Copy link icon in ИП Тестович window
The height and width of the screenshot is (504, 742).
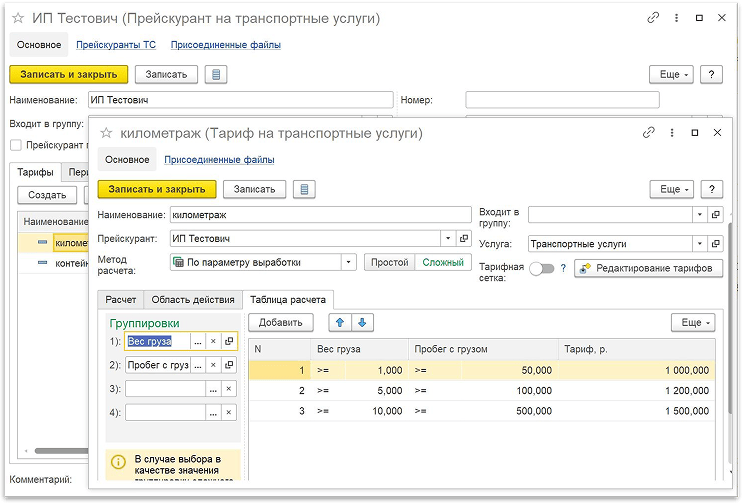[x=653, y=18]
